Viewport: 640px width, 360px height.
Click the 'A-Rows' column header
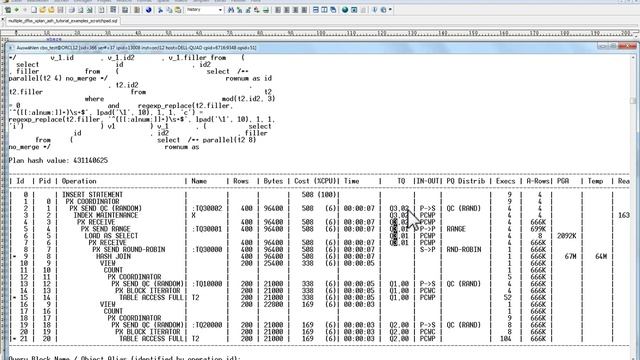(x=538, y=181)
